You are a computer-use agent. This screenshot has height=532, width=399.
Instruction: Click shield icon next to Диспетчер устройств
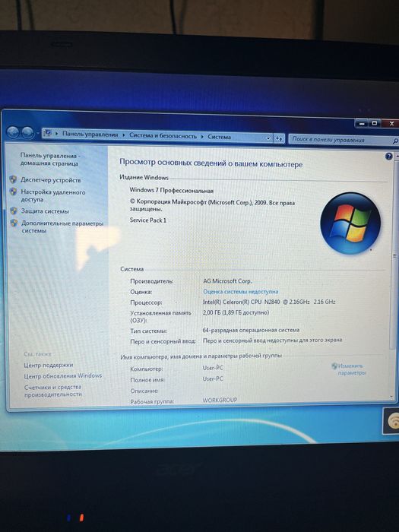[13, 179]
